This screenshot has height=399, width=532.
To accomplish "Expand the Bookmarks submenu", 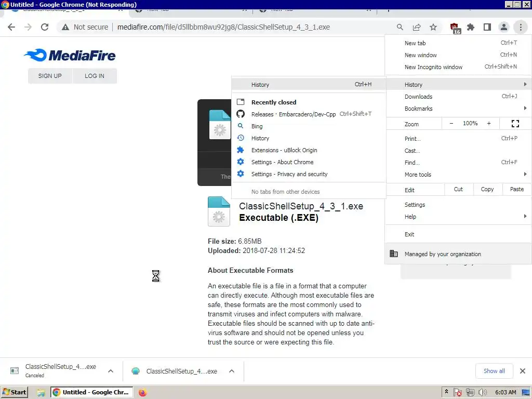I will (x=458, y=109).
